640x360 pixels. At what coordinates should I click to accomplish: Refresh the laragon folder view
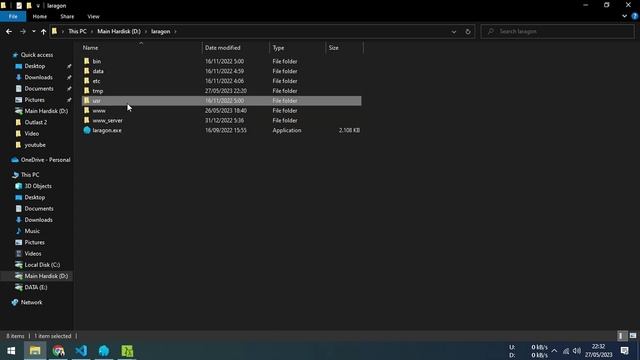click(x=468, y=31)
